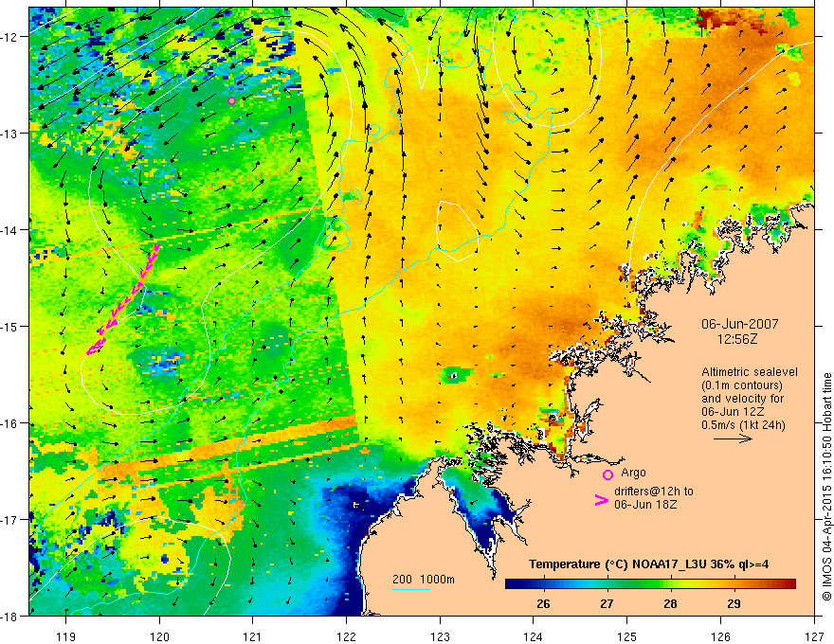
Task: Click the temperature color bar at 29
Action: point(734,584)
